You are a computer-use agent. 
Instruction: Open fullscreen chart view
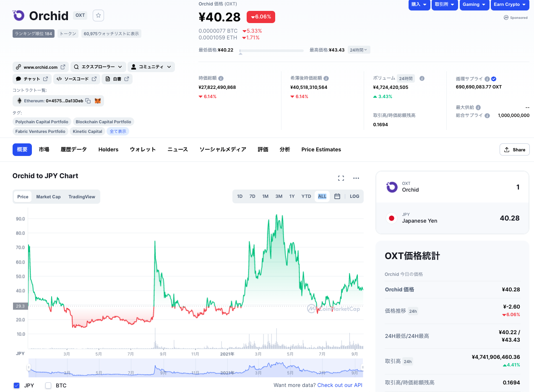coord(341,178)
